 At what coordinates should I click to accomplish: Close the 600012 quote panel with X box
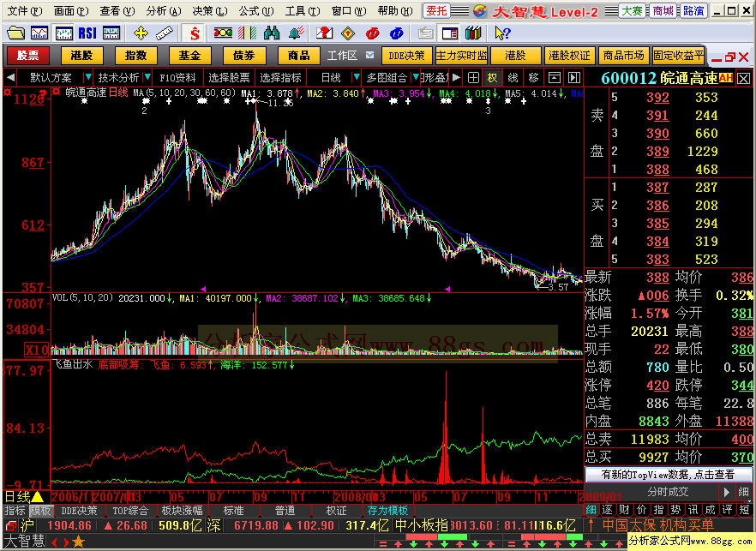pos(744,78)
